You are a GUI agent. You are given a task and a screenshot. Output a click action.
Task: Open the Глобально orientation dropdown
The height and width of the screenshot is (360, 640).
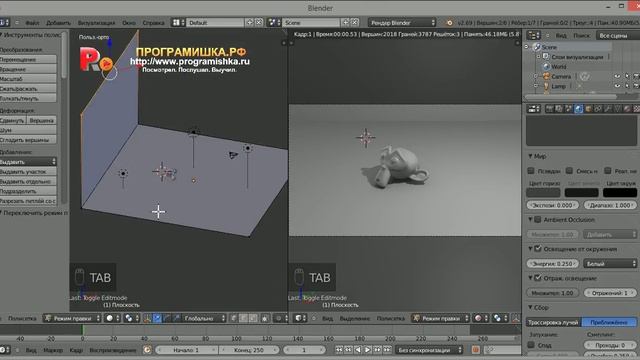tap(204, 318)
